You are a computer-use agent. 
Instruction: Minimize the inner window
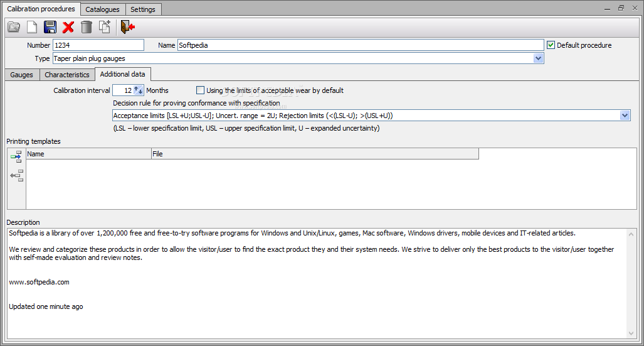point(608,8)
